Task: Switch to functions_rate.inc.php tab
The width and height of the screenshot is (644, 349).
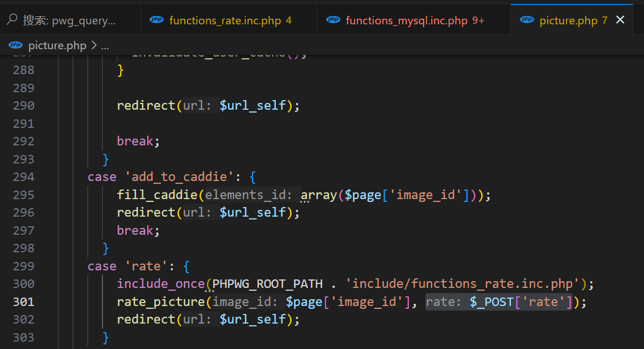Action: [x=229, y=20]
